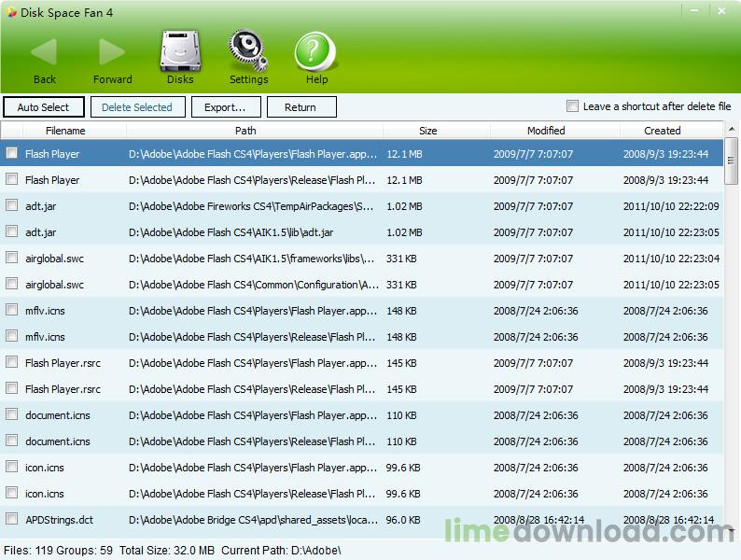Select the second Flash Player.rsrc filename
The width and height of the screenshot is (741, 560).
click(x=63, y=389)
